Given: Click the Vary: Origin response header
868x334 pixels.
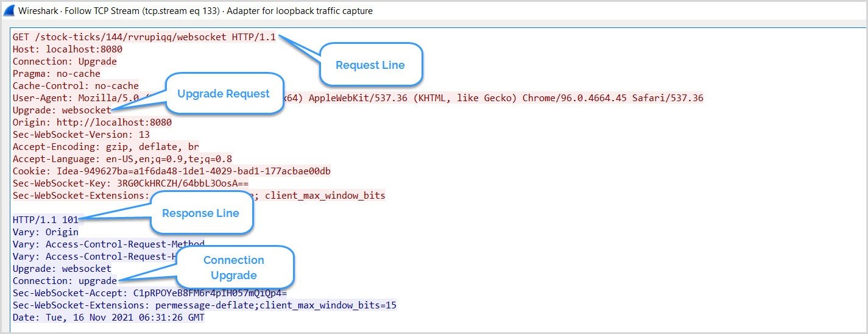Looking at the screenshot, I should pyautogui.click(x=45, y=232).
